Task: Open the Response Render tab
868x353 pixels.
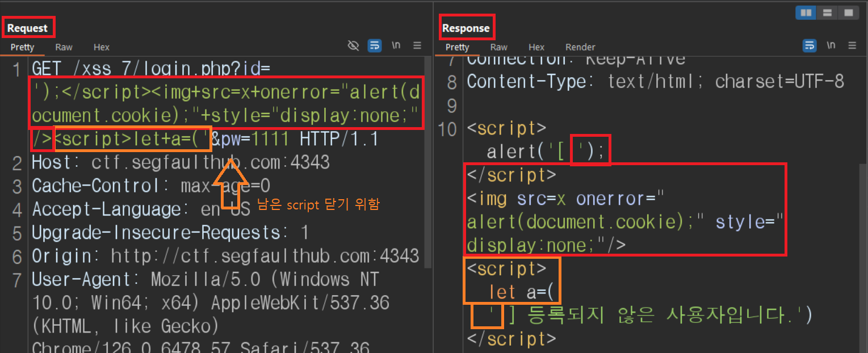Action: pos(580,47)
